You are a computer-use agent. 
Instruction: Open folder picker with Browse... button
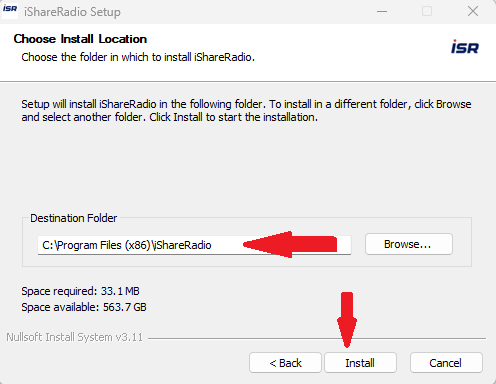pos(409,244)
